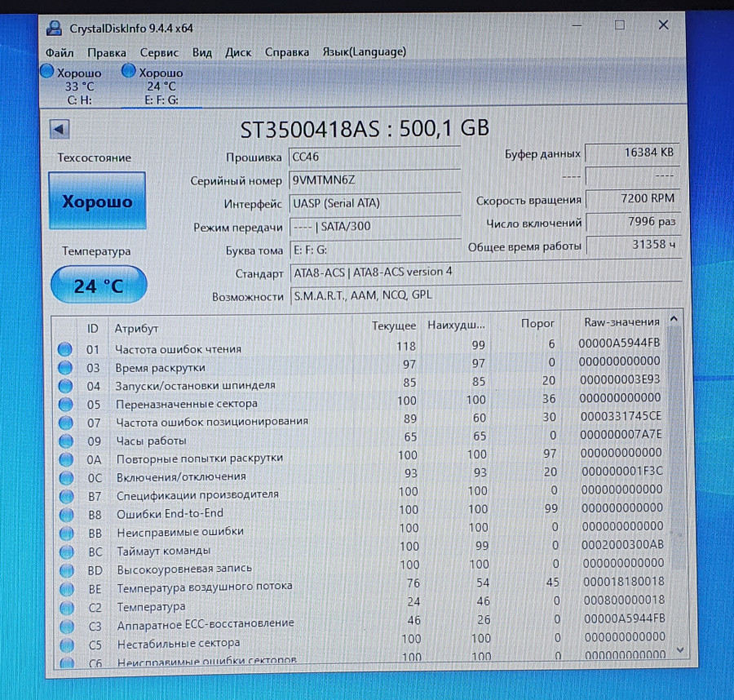Open the Справка menu
This screenshot has height=700, width=734.
(x=287, y=52)
